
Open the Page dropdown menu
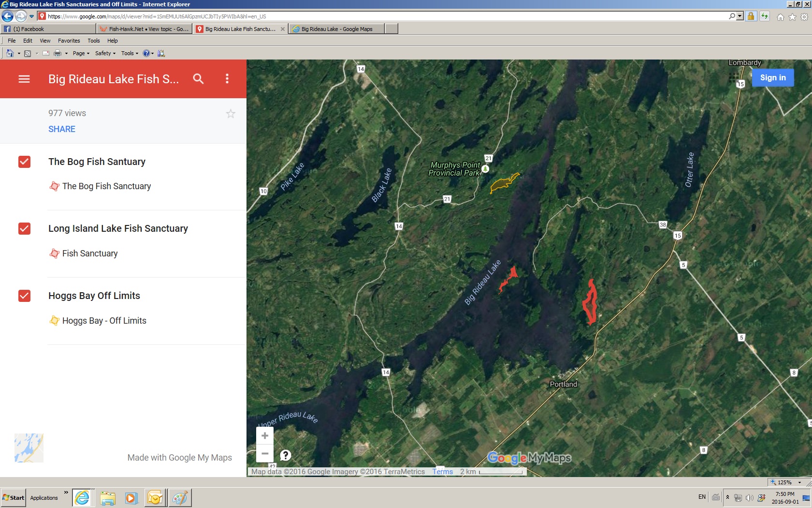click(81, 53)
